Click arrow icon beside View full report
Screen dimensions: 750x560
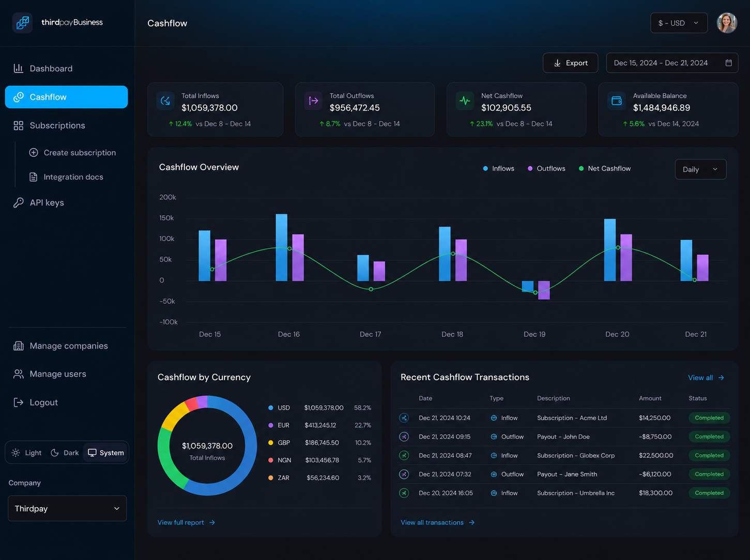coord(212,523)
